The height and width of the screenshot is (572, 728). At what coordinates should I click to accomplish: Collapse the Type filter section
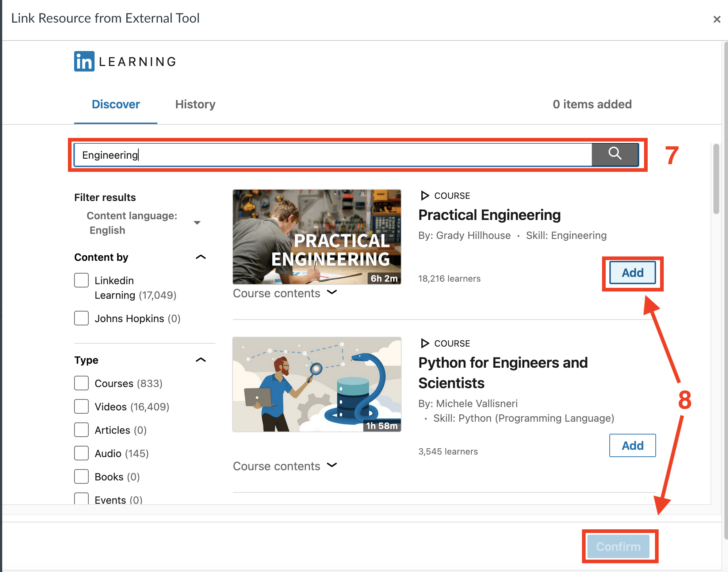pyautogui.click(x=201, y=360)
